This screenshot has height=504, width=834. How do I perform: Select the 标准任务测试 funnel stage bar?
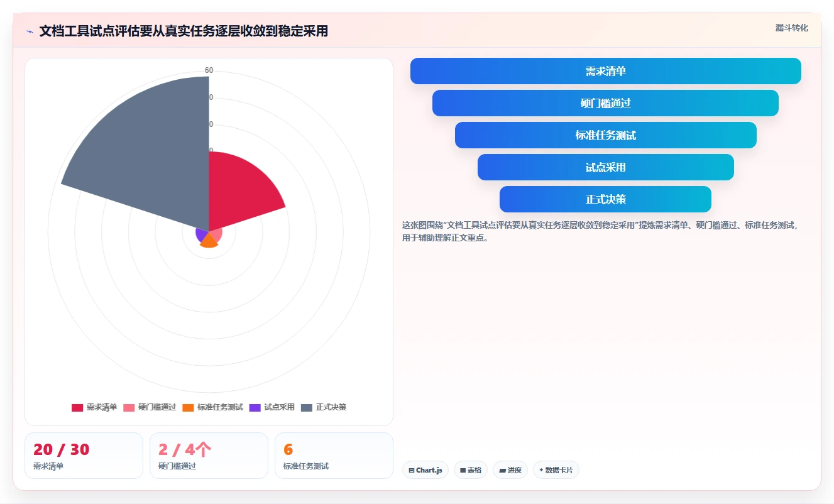click(x=606, y=135)
